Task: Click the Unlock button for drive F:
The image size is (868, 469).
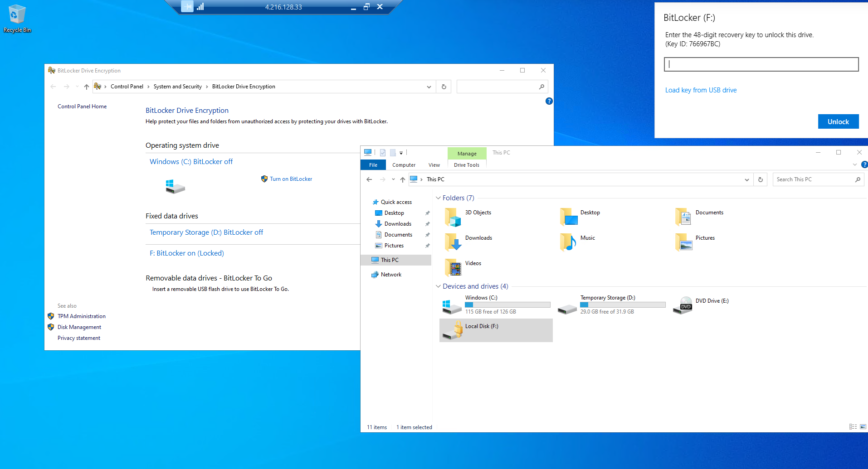Action: pyautogui.click(x=838, y=121)
